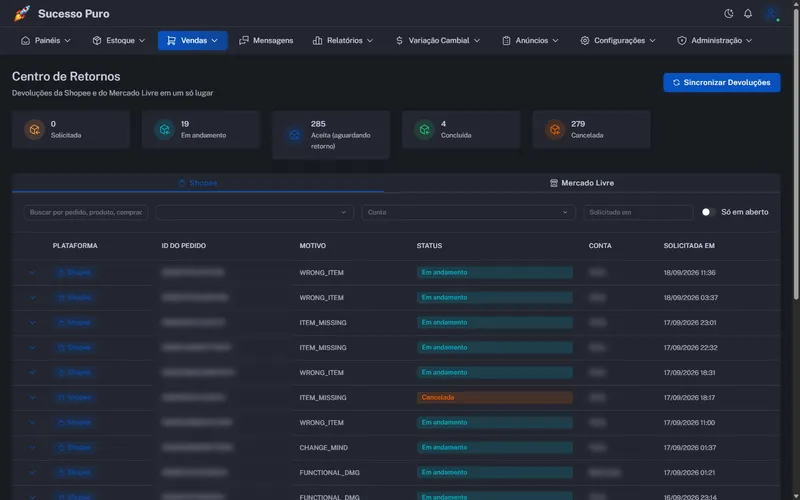This screenshot has width=800, height=500.
Task: Click the MOTIVO column header
Action: [x=312, y=246]
